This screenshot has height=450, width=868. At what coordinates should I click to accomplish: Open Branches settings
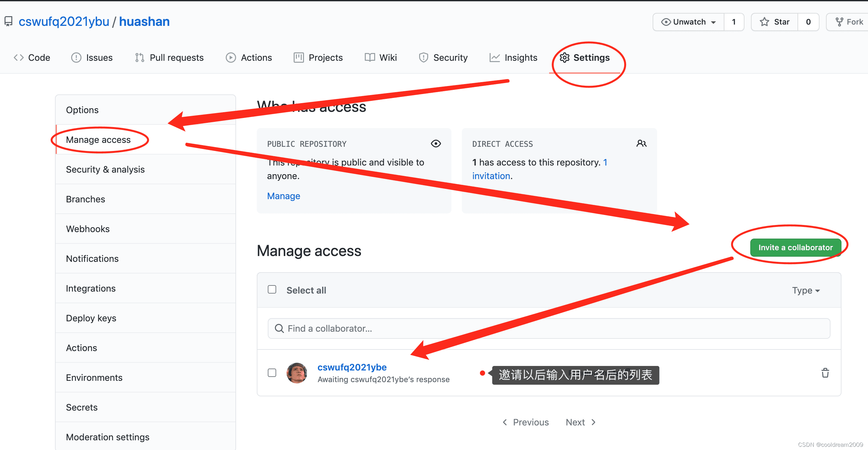(146, 199)
